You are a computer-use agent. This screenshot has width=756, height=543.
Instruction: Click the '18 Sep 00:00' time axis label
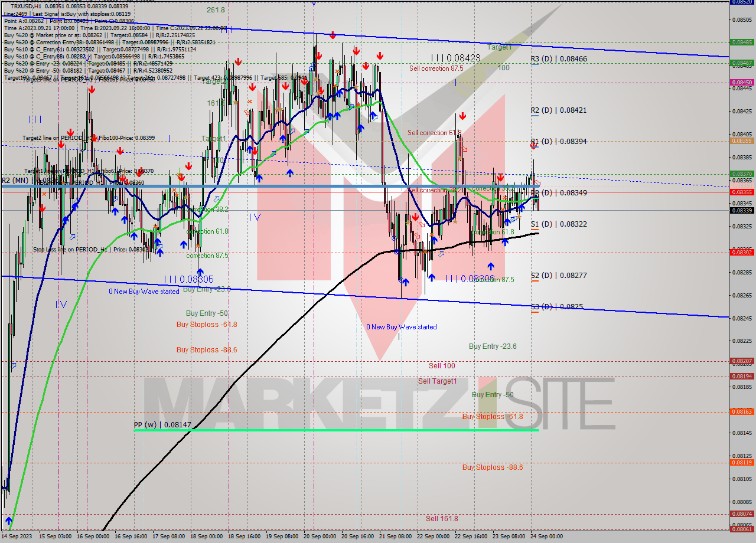click(x=207, y=537)
